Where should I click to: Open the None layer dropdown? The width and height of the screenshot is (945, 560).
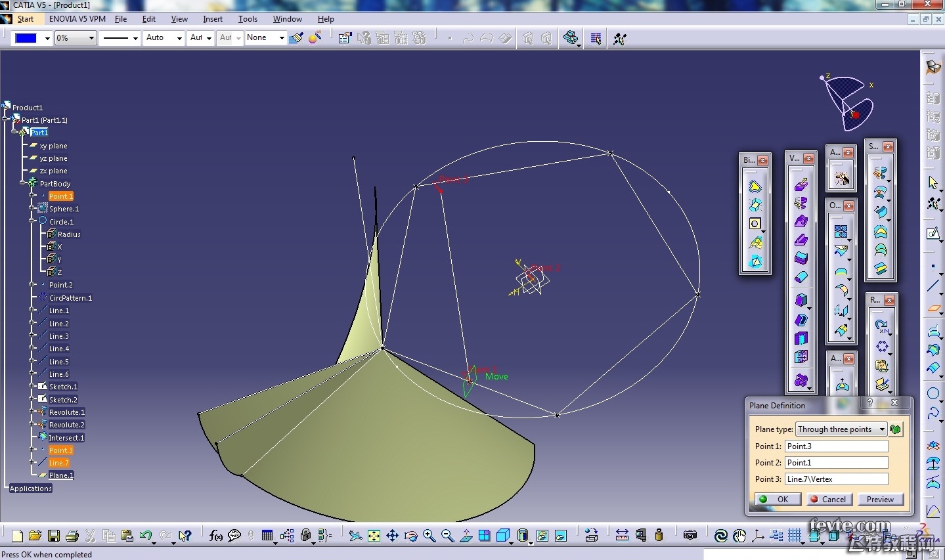(282, 38)
